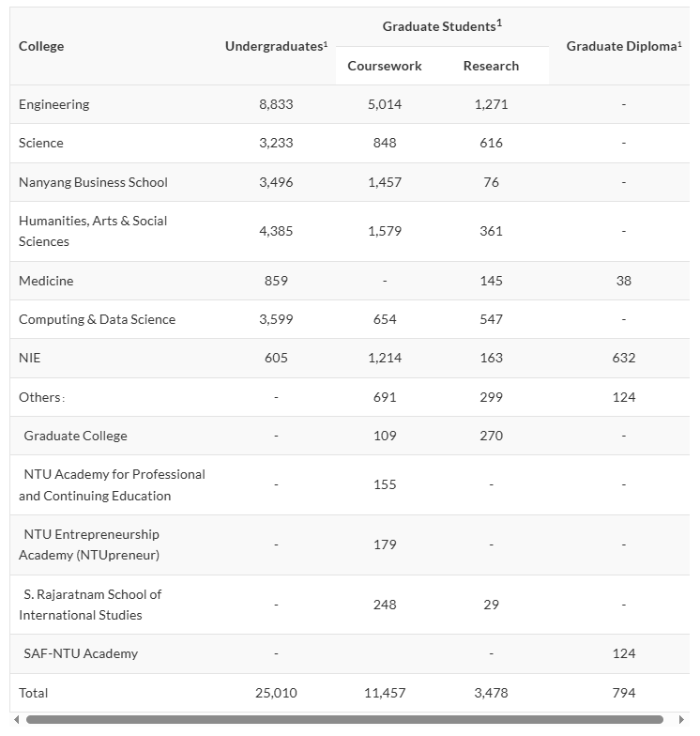Click the Graduate Students header
This screenshot has height=736, width=700.
(x=442, y=26)
